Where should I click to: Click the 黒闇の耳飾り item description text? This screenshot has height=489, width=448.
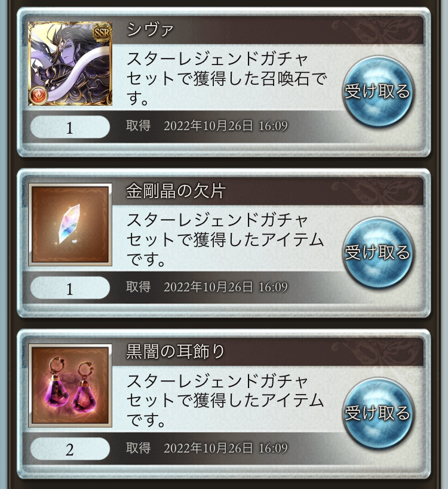(x=225, y=400)
